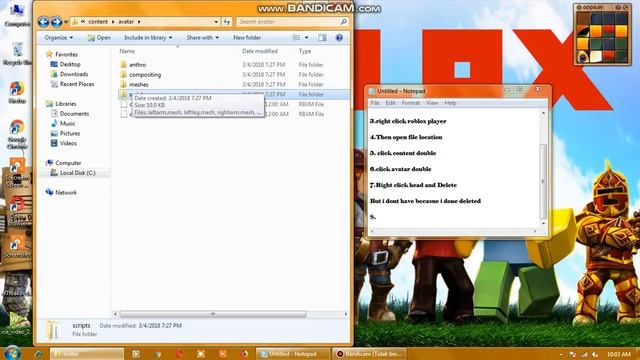
Task: Open the Include in library dropdown
Action: click(x=148, y=38)
